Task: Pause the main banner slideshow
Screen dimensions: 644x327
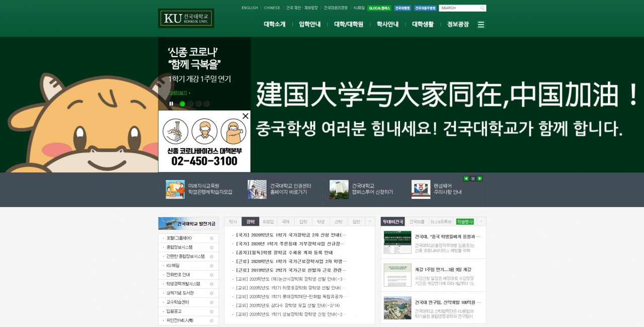Action: pos(171,104)
